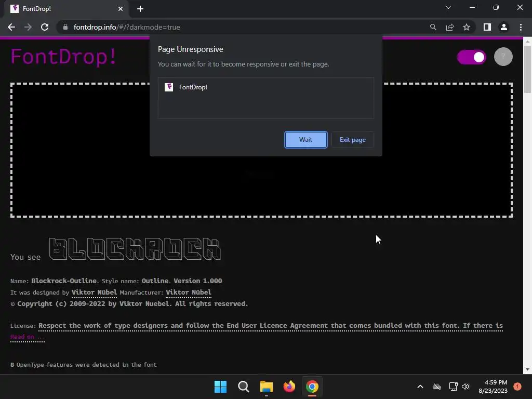Reload the page with refresh icon

coord(45,27)
